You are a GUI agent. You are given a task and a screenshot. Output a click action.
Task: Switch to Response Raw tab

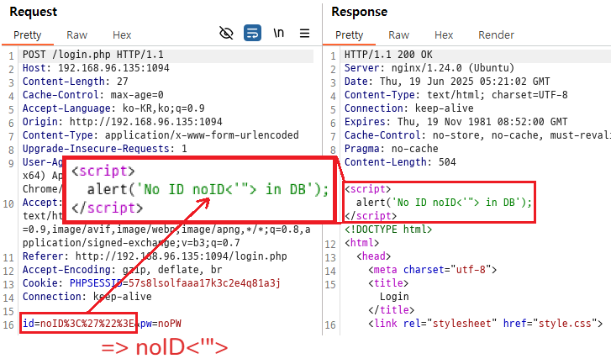point(398,35)
